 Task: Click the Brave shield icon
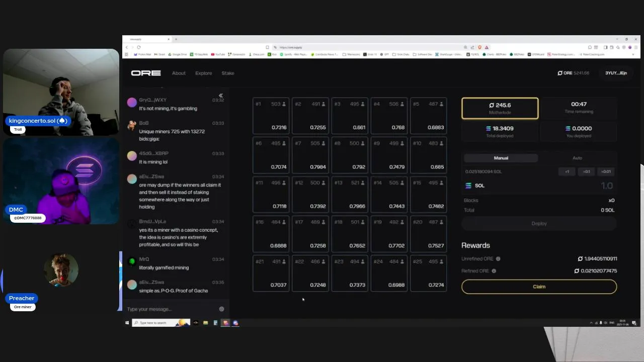tap(479, 47)
